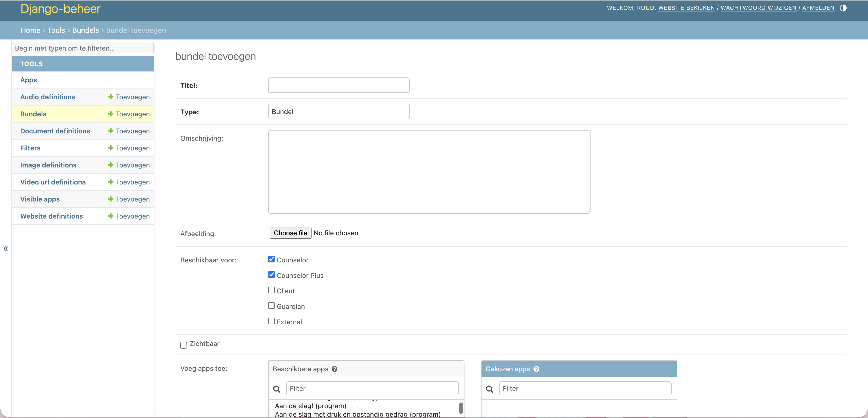Click the Gekozen apps help icon

536,369
